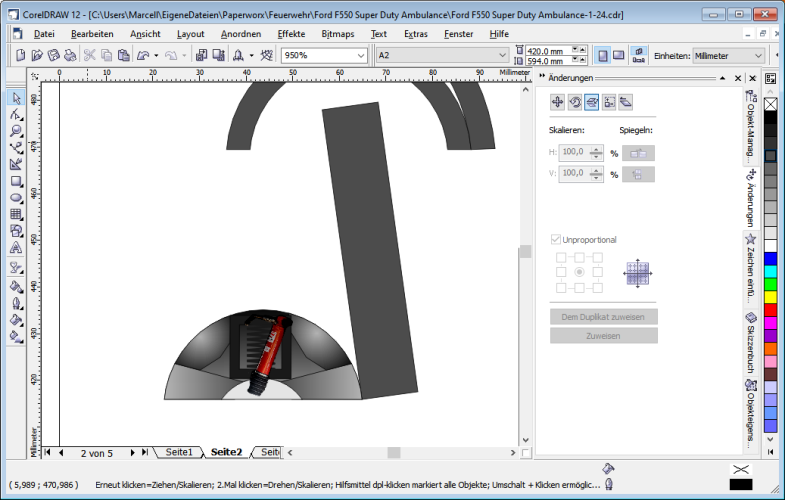Select the Shape edit tool

(16, 115)
